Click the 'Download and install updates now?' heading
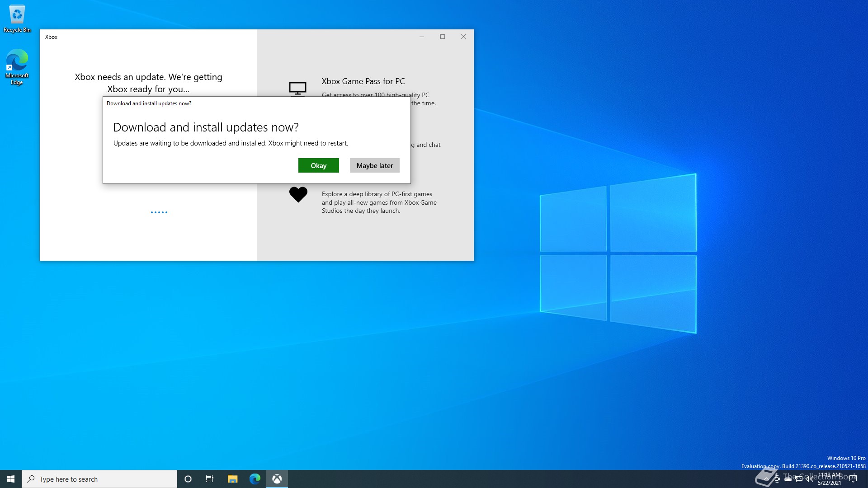 tap(206, 127)
